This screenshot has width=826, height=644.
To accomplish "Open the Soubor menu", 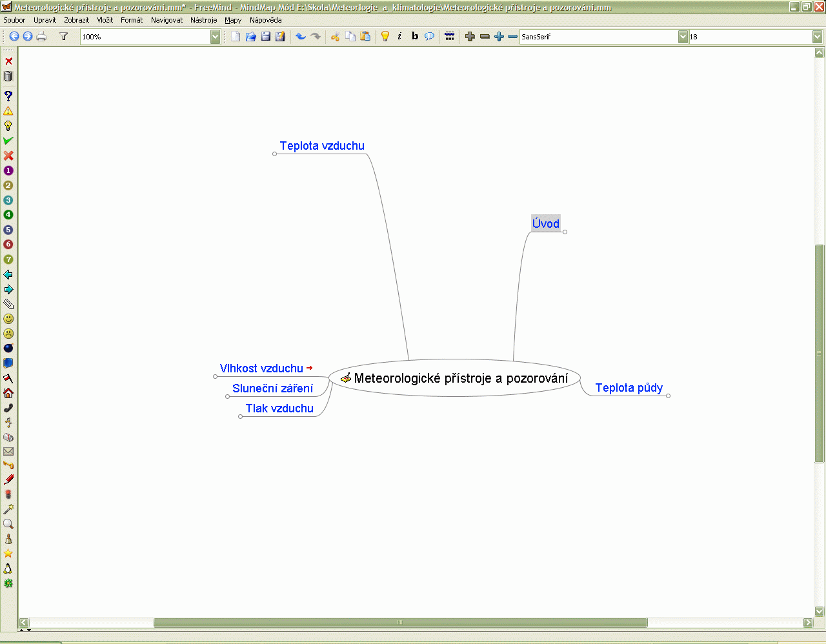I will [14, 20].
